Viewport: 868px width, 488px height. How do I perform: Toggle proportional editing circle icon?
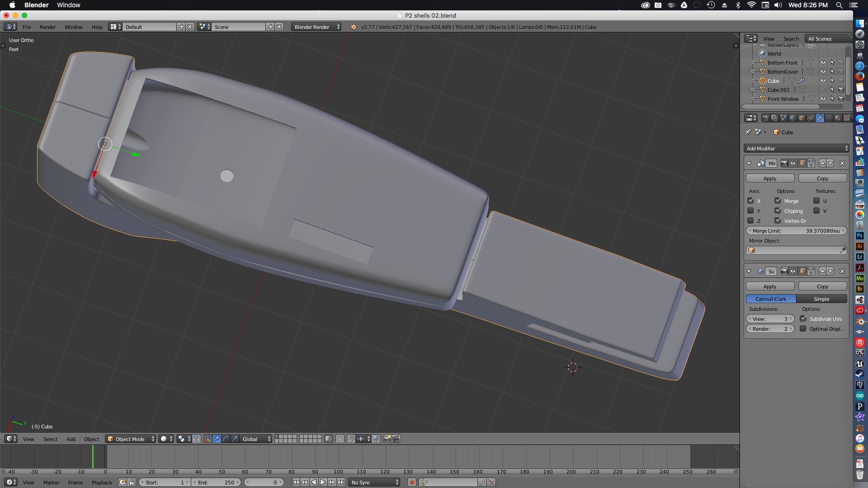pos(340,439)
